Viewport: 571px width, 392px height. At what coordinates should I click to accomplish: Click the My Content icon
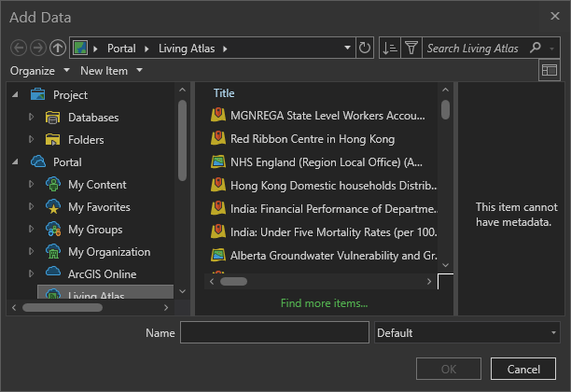(53, 184)
